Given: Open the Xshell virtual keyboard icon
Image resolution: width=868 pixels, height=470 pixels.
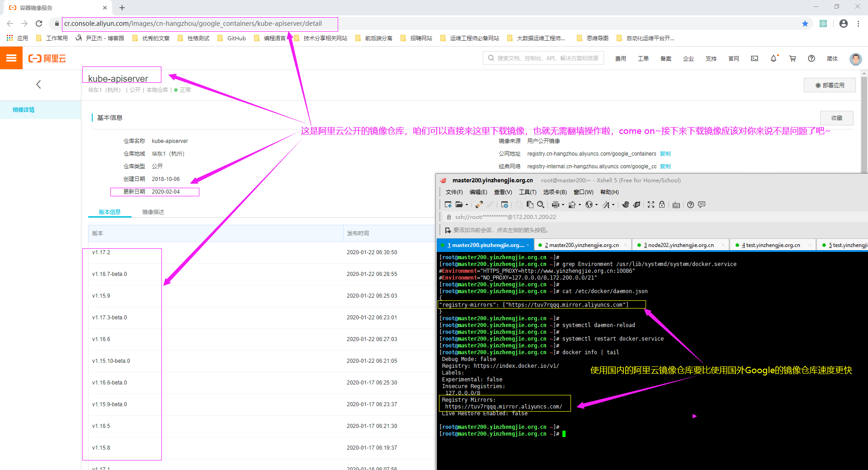Looking at the screenshot, I should pyautogui.click(x=676, y=204).
